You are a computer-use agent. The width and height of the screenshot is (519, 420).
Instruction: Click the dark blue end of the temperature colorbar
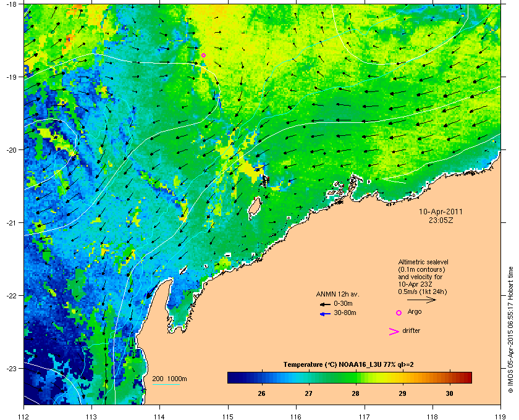point(234,377)
